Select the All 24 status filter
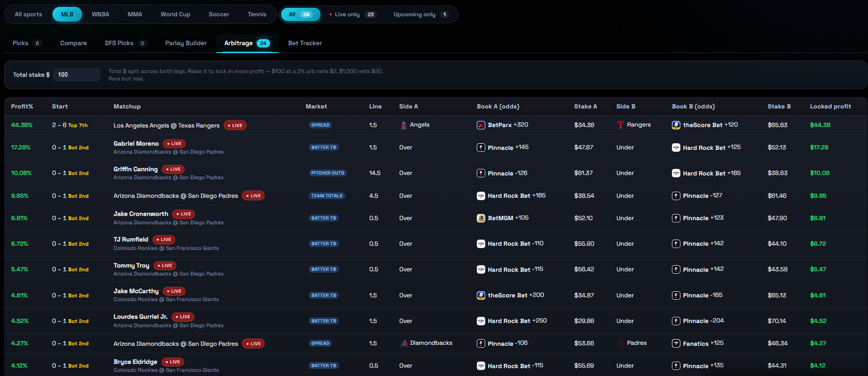 (300, 14)
